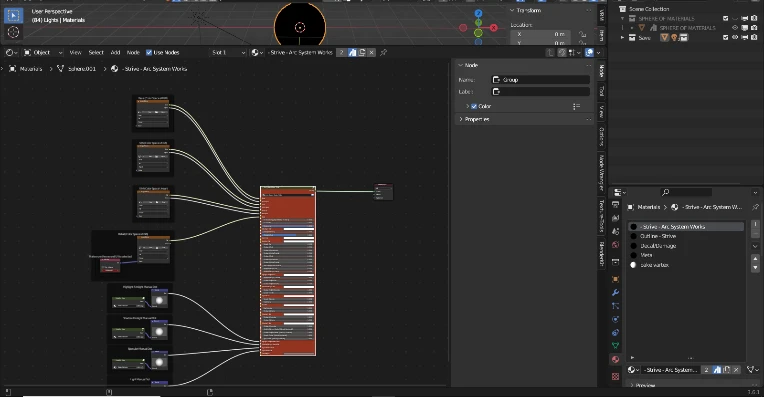The height and width of the screenshot is (397, 764).
Task: Click the properties editor search field
Action: click(687, 192)
